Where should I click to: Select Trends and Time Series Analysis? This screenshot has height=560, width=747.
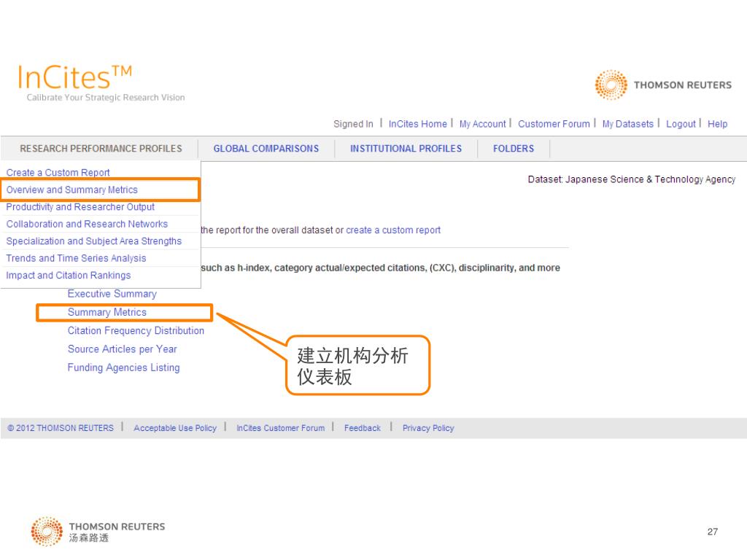coord(76,258)
